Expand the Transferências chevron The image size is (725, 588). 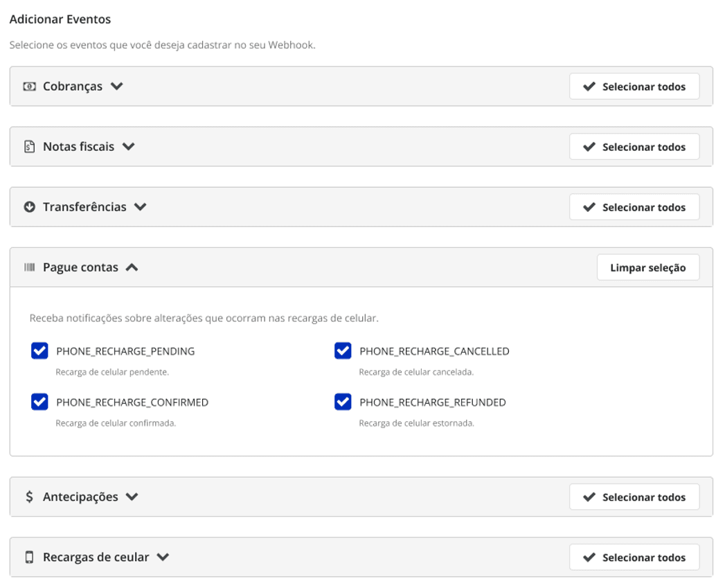pyautogui.click(x=141, y=207)
